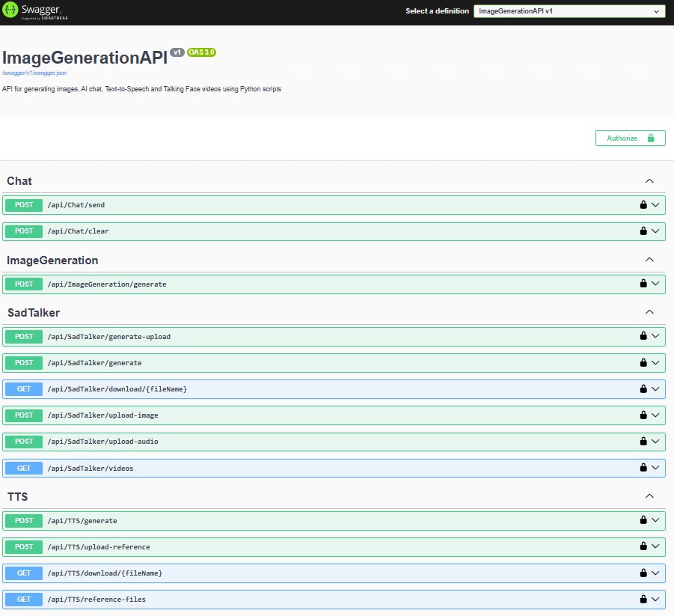Click the POST badge on /api/SadTalker/upload-image
The width and height of the screenshot is (674, 616).
point(24,415)
